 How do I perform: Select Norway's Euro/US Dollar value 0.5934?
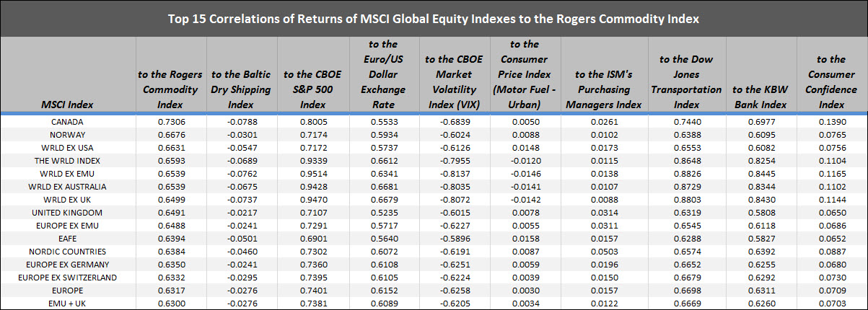(x=384, y=135)
